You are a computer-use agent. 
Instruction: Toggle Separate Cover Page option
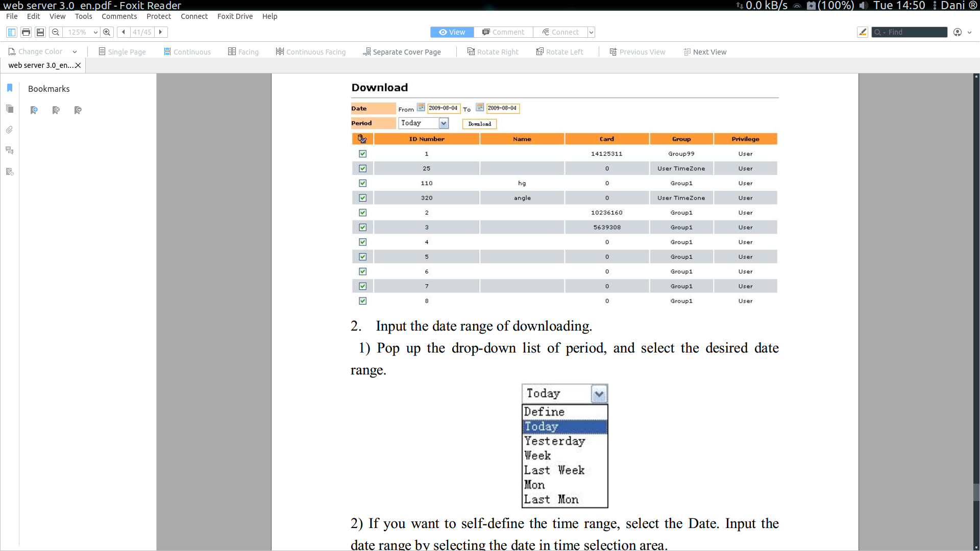[402, 52]
